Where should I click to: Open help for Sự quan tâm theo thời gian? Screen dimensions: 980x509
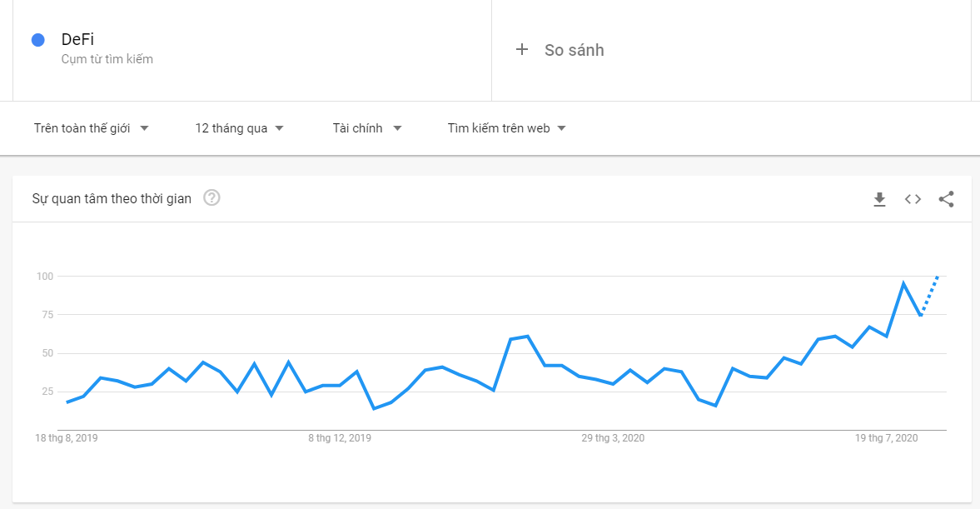211,198
